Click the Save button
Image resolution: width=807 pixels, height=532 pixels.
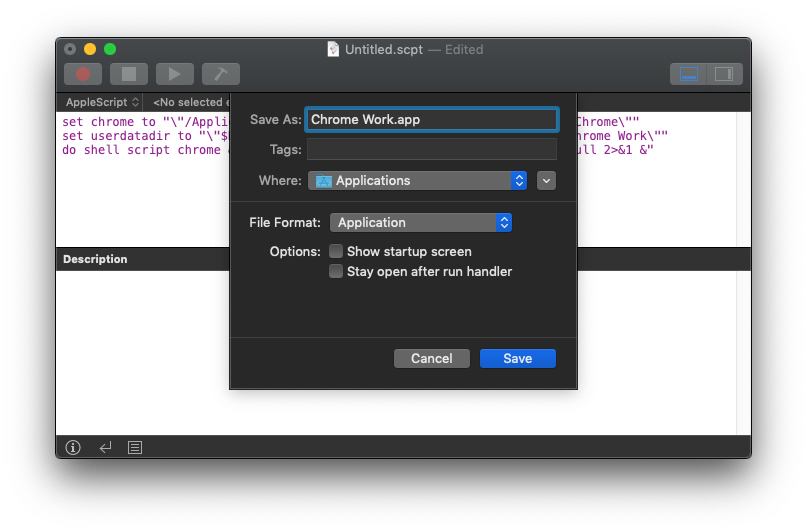518,359
